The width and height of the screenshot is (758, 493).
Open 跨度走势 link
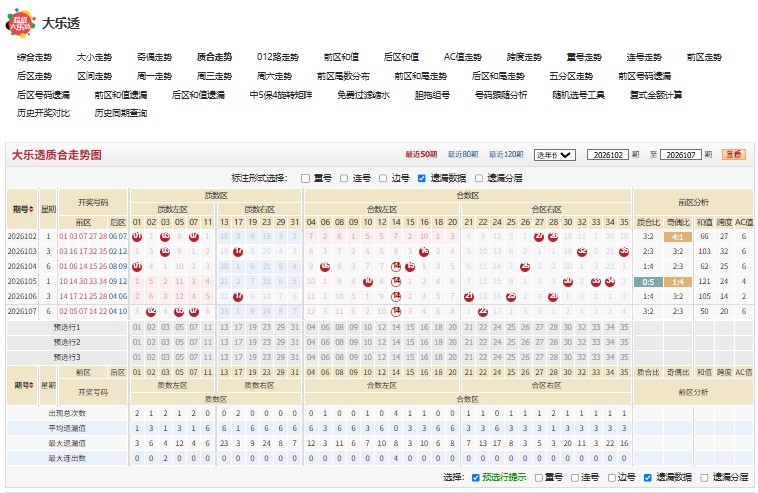[524, 57]
